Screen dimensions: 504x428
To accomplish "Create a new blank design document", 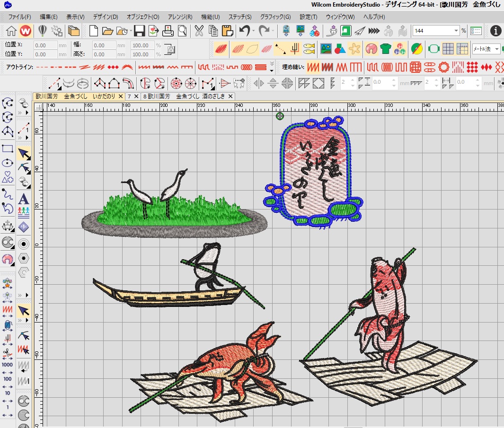I will 94,31.
